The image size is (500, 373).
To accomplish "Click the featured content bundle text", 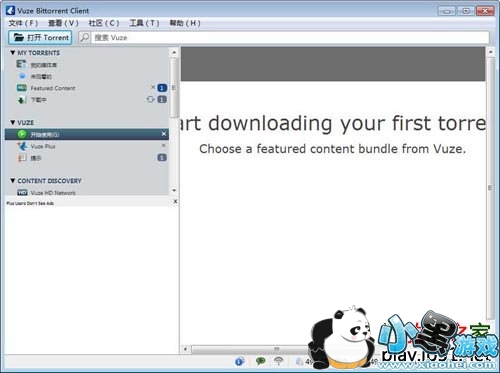I will [332, 149].
